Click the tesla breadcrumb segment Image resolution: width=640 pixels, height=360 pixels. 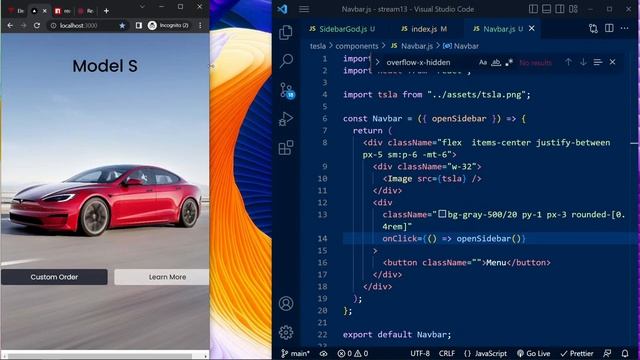pos(318,46)
